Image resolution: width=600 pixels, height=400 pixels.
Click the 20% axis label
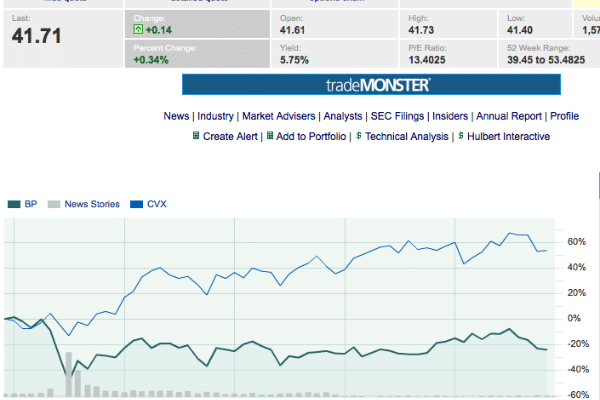pyautogui.click(x=576, y=293)
